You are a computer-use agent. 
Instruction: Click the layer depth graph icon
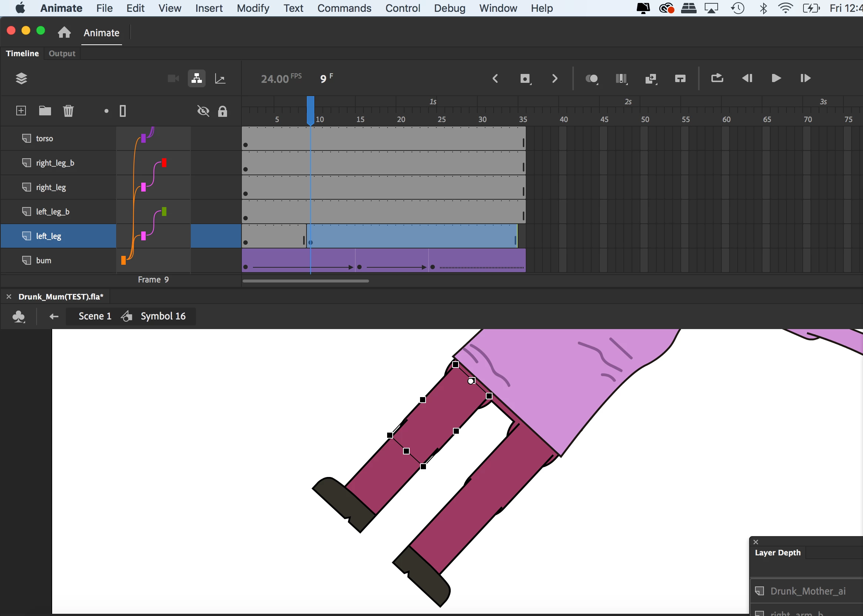click(220, 78)
